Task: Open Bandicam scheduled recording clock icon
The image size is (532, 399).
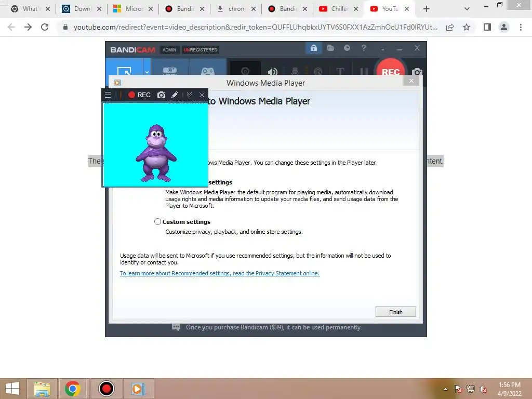Action: pyautogui.click(x=347, y=48)
